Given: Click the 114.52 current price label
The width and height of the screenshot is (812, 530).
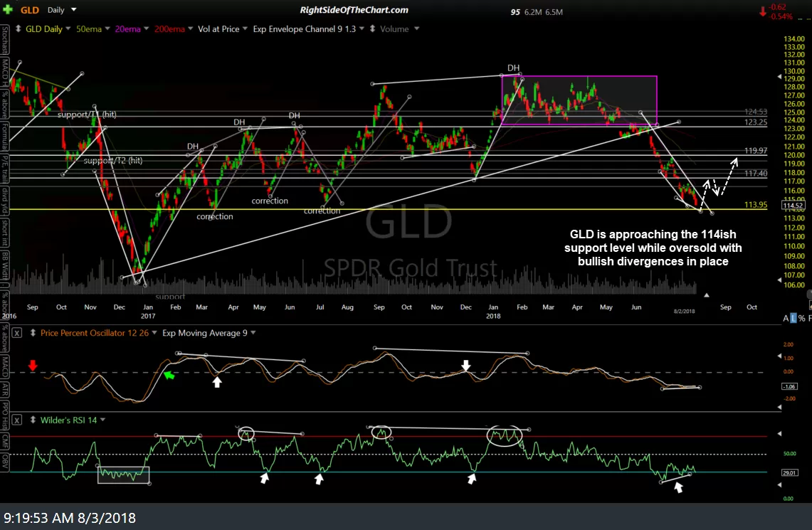Looking at the screenshot, I should (x=793, y=206).
